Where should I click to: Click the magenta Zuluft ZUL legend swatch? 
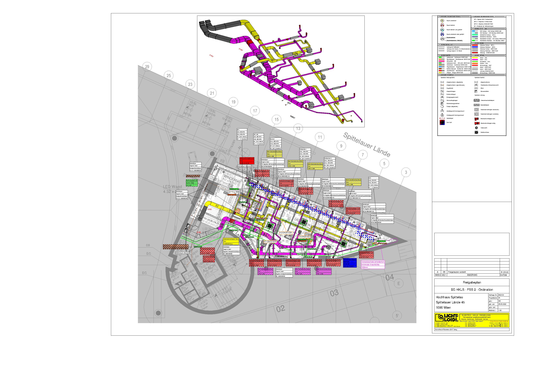(x=475, y=60)
